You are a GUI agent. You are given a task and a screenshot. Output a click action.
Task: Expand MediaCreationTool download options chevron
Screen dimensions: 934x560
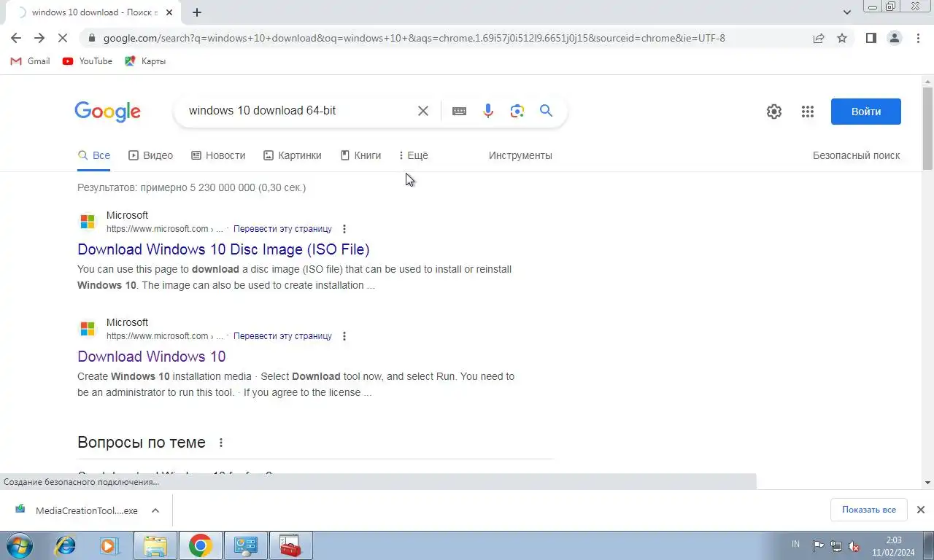coord(155,510)
